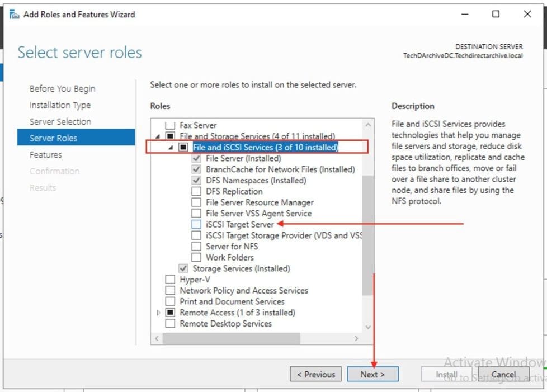Click the roles list vertical scrollbar thumb
Screen dimensions: 547x392
pos(367,235)
